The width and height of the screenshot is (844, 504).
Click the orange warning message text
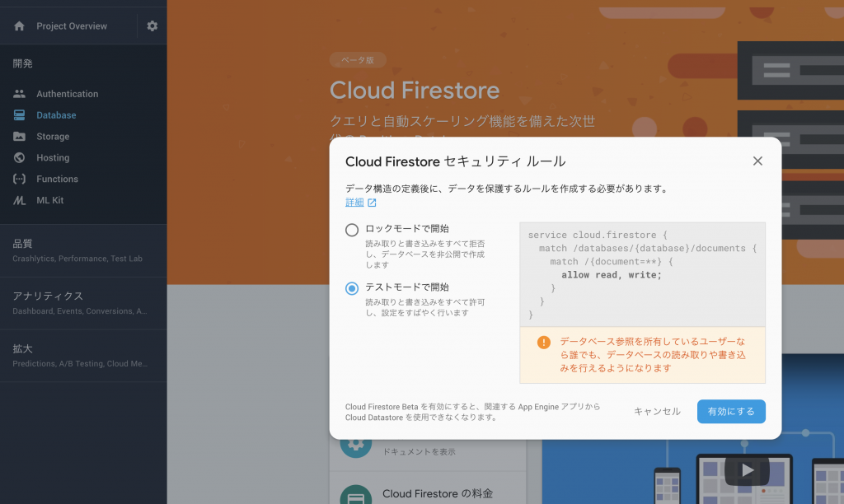(653, 355)
